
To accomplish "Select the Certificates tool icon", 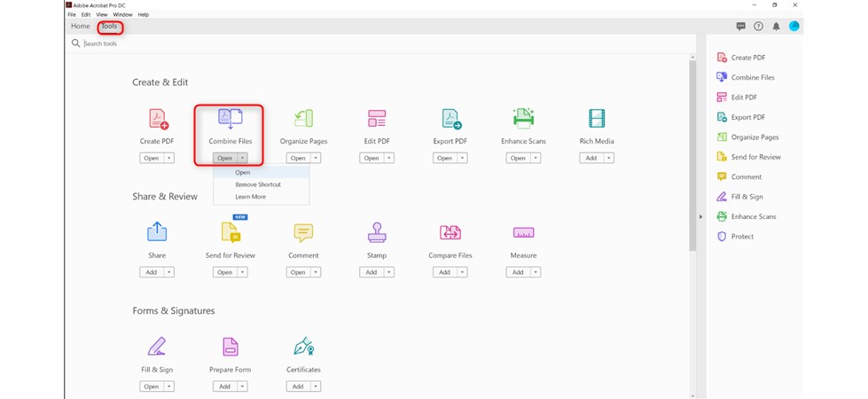I will point(303,347).
